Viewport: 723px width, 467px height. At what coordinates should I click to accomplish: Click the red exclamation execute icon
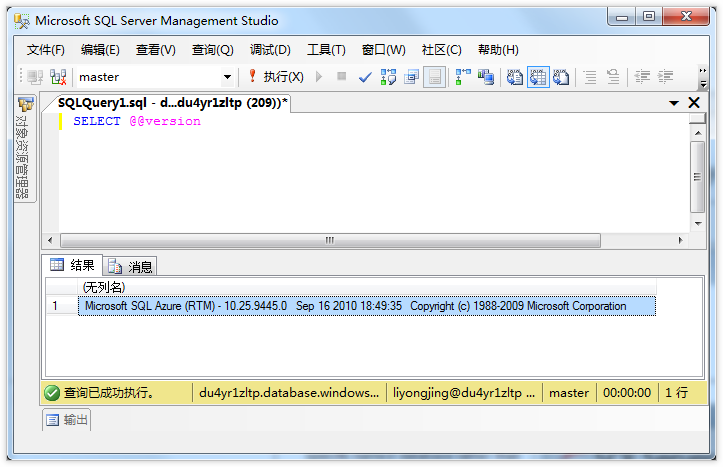[x=252, y=76]
